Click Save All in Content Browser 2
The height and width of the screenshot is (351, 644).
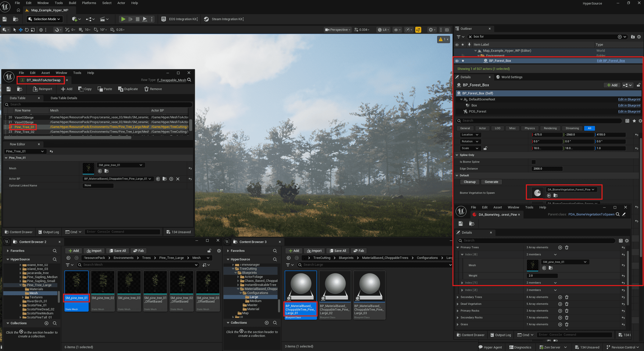117,251
